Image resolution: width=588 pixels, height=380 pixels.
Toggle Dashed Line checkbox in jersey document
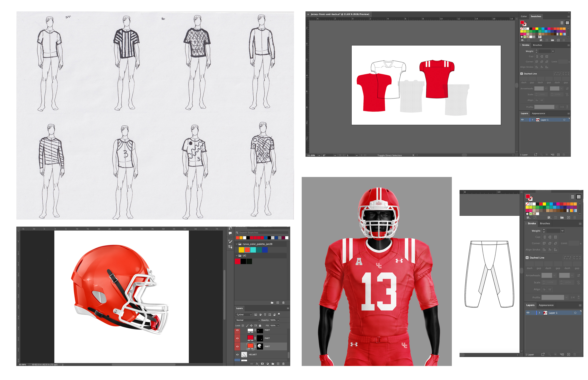click(522, 74)
